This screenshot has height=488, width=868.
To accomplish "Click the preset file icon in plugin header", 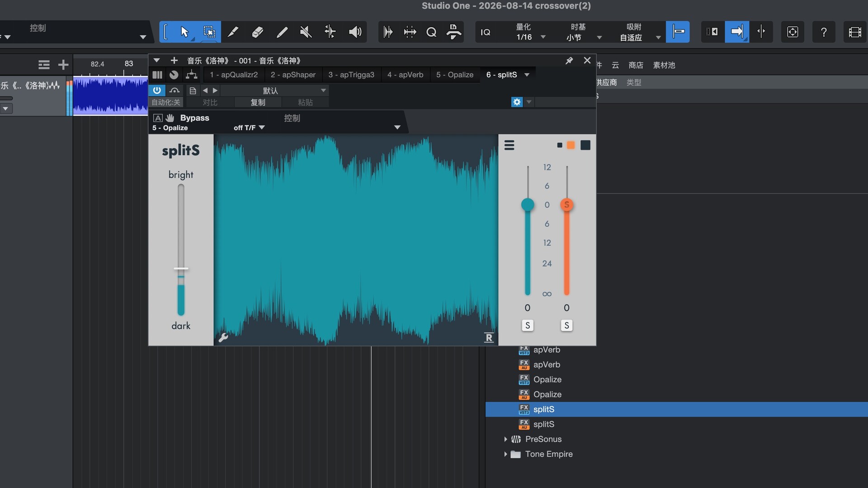I will [193, 91].
